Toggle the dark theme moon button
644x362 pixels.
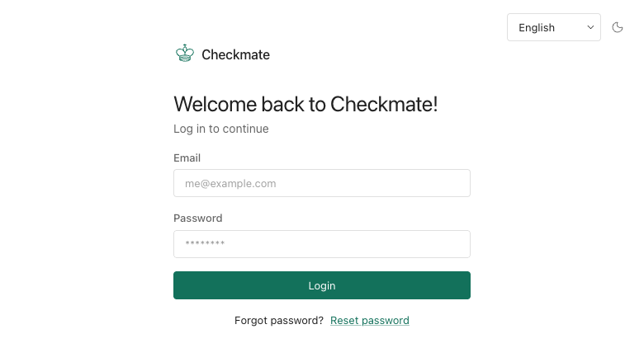(618, 27)
